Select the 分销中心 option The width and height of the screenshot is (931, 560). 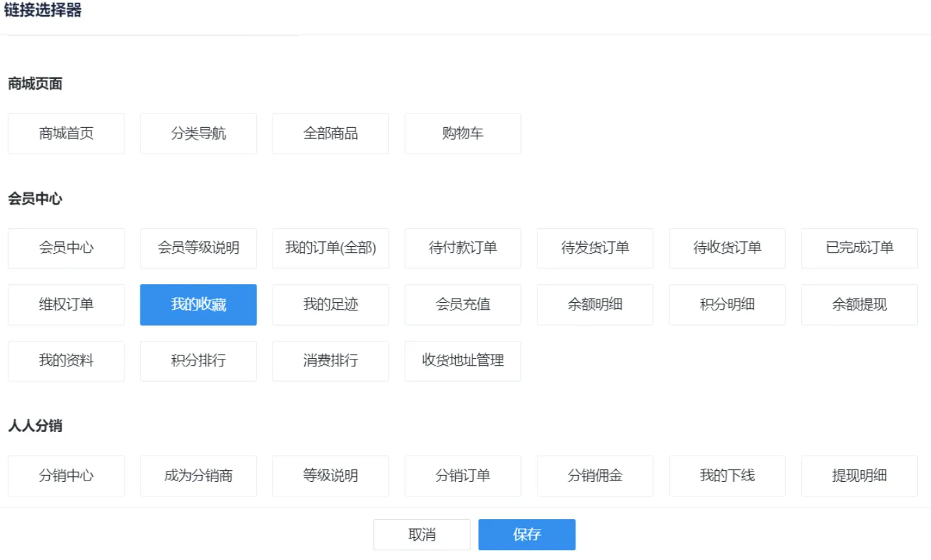tap(66, 476)
